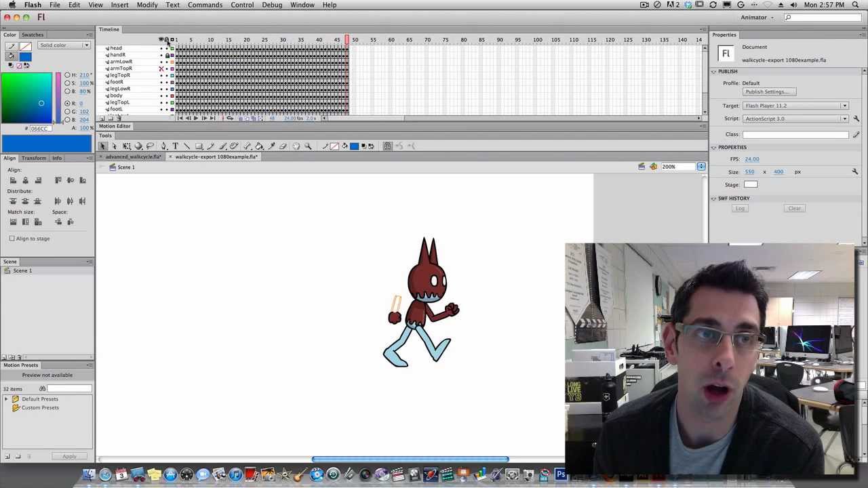Screen dimensions: 868x488
Task: Unlock the handR layer
Action: click(x=167, y=55)
